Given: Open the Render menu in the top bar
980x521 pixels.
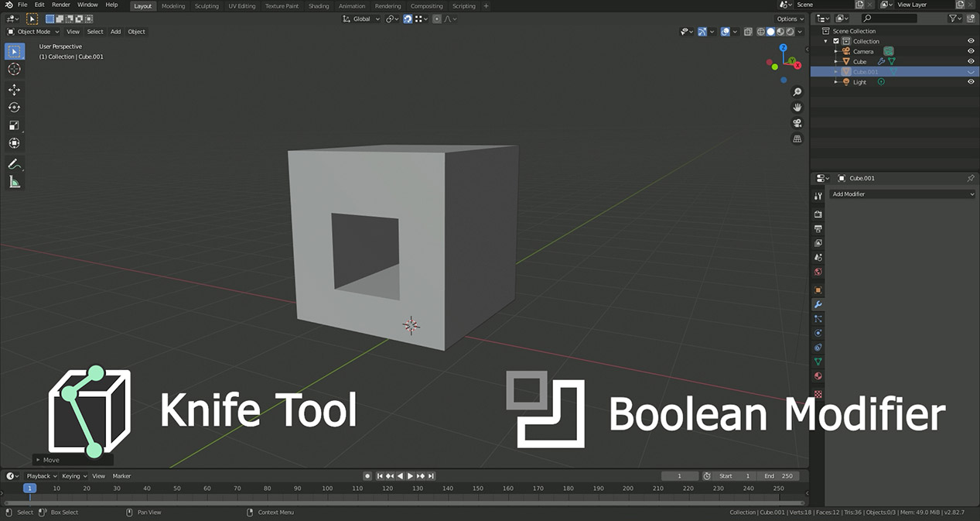Looking at the screenshot, I should click(x=60, y=4).
